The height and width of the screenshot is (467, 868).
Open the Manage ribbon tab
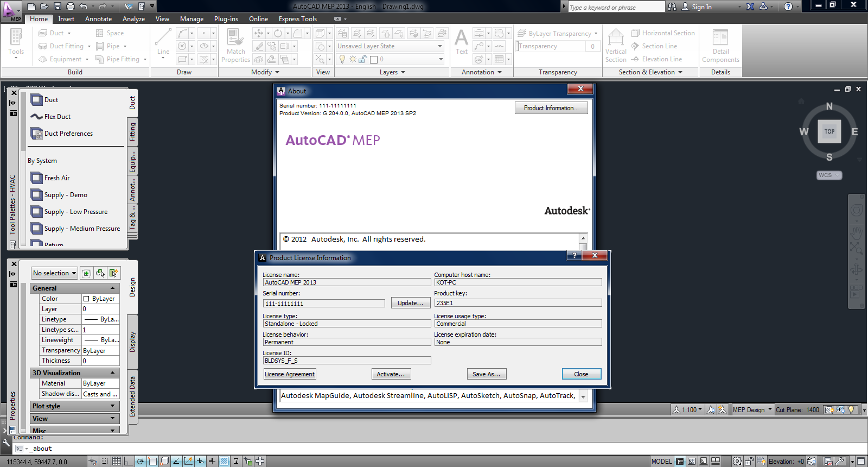point(192,19)
